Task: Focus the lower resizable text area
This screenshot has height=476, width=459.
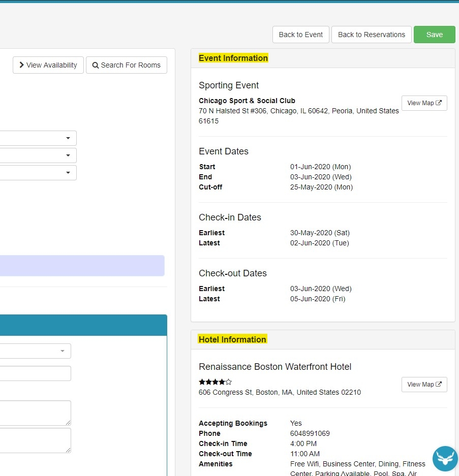Action: pyautogui.click(x=35, y=440)
